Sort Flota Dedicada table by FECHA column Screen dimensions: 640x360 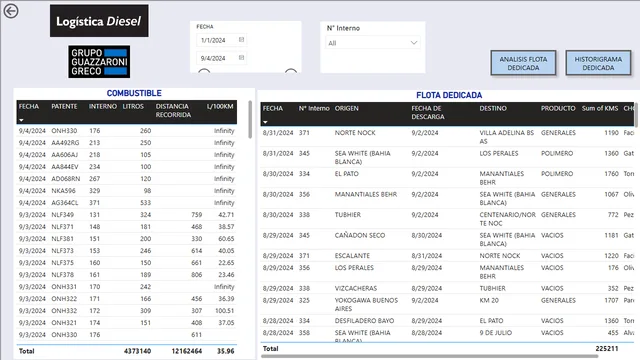coord(273,109)
